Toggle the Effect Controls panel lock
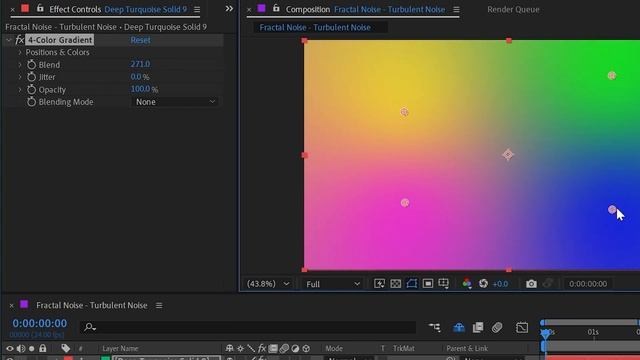640x360 pixels. (x=40, y=9)
